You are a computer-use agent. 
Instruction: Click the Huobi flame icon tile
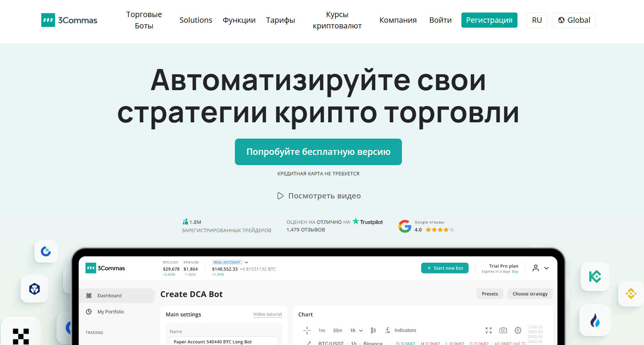click(x=595, y=321)
